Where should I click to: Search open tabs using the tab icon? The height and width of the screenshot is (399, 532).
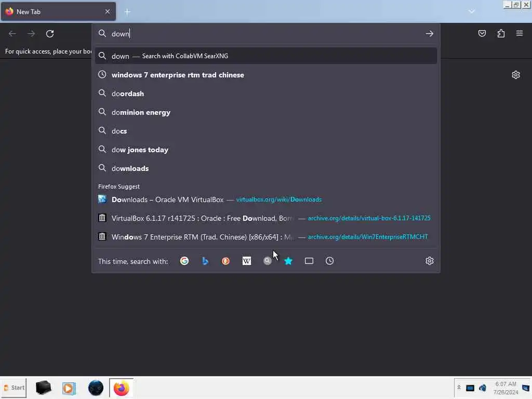tap(309, 261)
